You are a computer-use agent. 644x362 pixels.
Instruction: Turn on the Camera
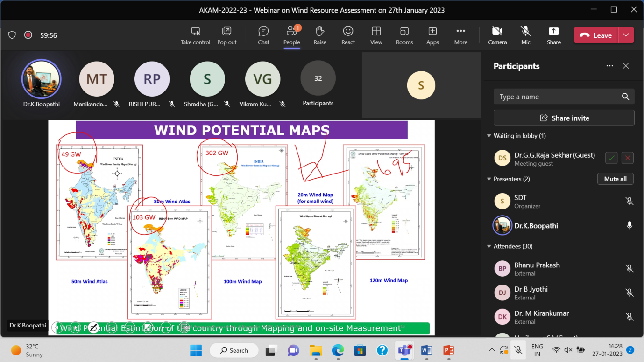coord(497,35)
